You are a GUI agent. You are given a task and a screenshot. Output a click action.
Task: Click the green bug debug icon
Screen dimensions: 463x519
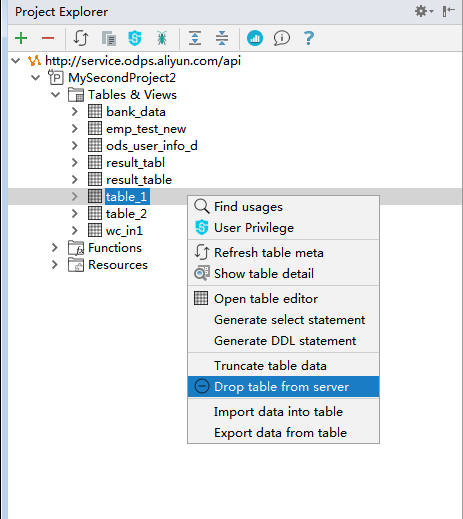(x=162, y=38)
